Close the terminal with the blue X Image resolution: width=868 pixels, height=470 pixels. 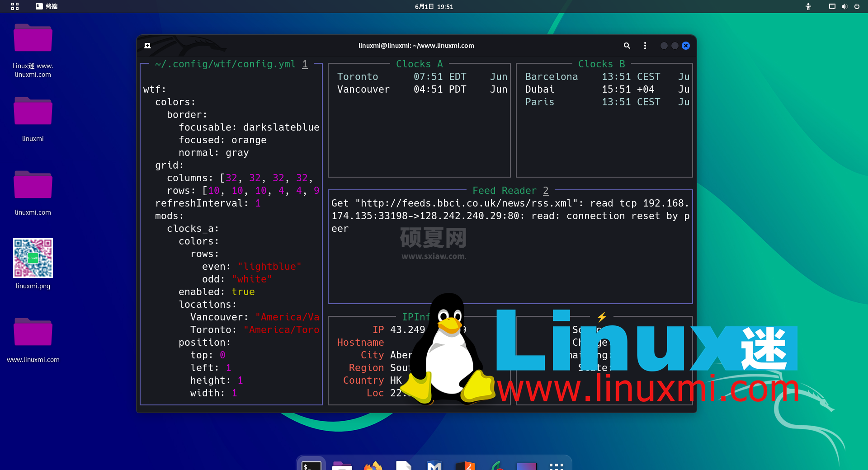click(x=686, y=46)
